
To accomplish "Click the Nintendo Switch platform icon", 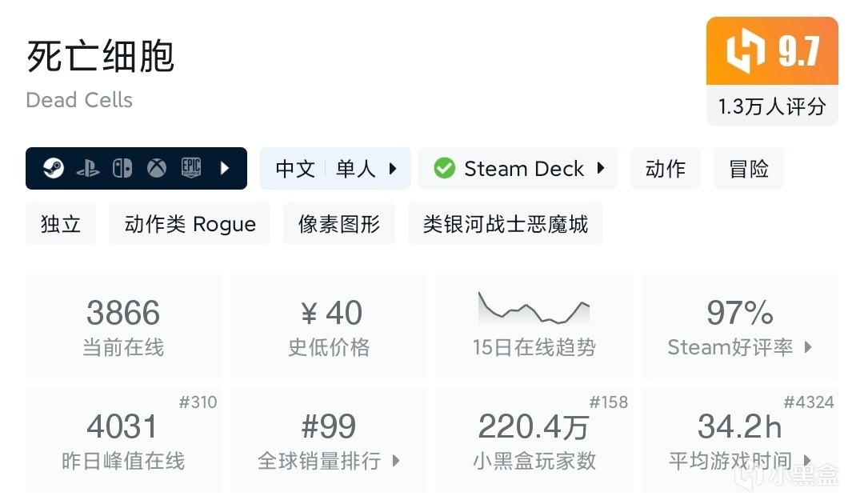I will tap(122, 169).
